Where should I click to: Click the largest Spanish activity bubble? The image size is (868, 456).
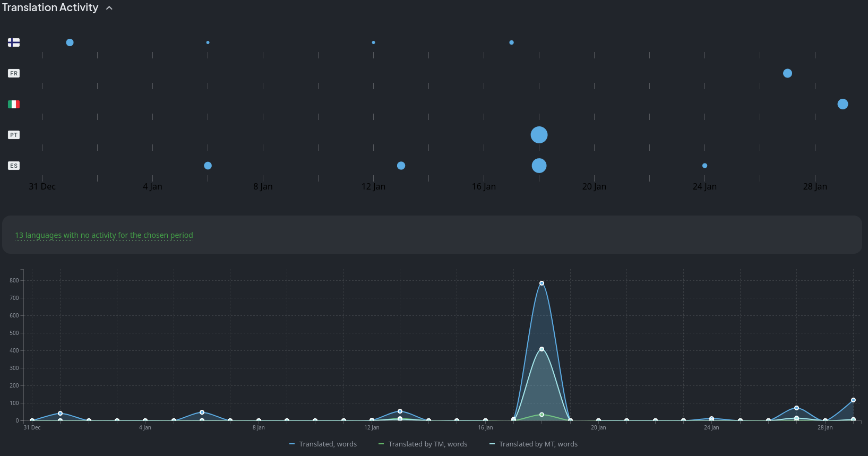pos(539,166)
